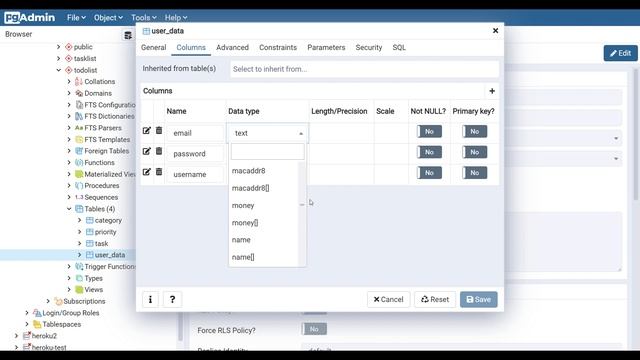Select the Foreign Tables node icon

(79, 151)
